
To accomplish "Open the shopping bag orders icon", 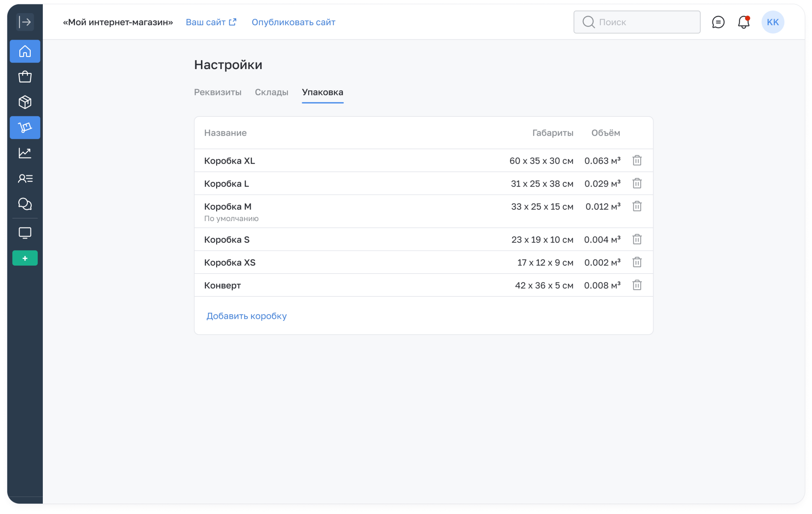I will pyautogui.click(x=25, y=77).
